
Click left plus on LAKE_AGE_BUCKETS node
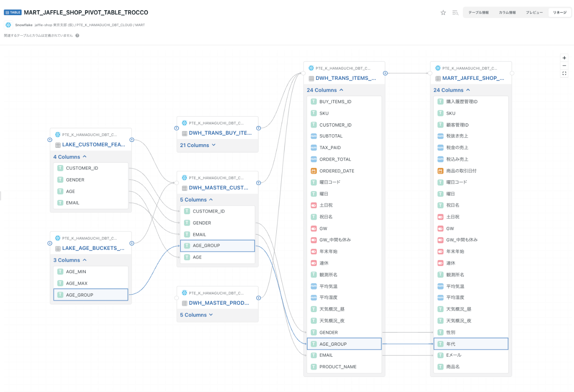(50, 243)
